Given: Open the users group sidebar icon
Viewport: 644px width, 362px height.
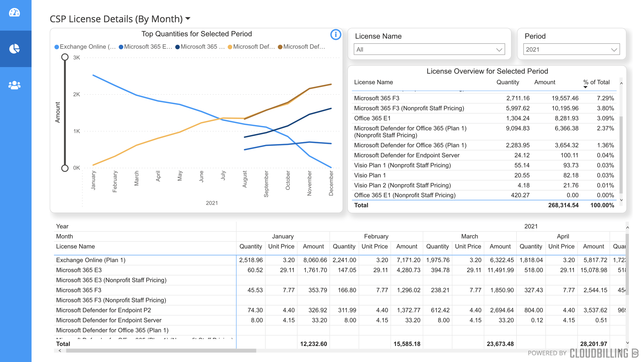Looking at the screenshot, I should pos(14,85).
